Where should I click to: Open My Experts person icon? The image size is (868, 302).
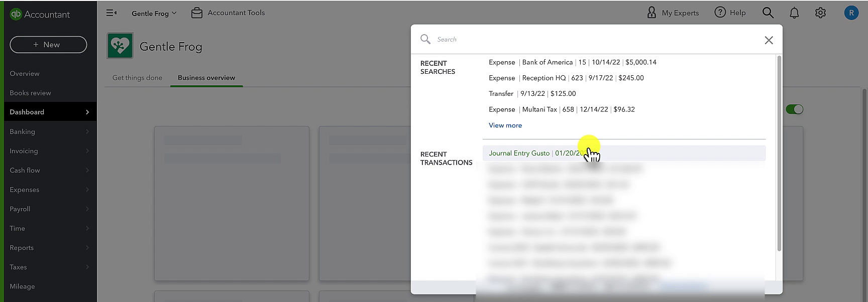[x=652, y=13]
